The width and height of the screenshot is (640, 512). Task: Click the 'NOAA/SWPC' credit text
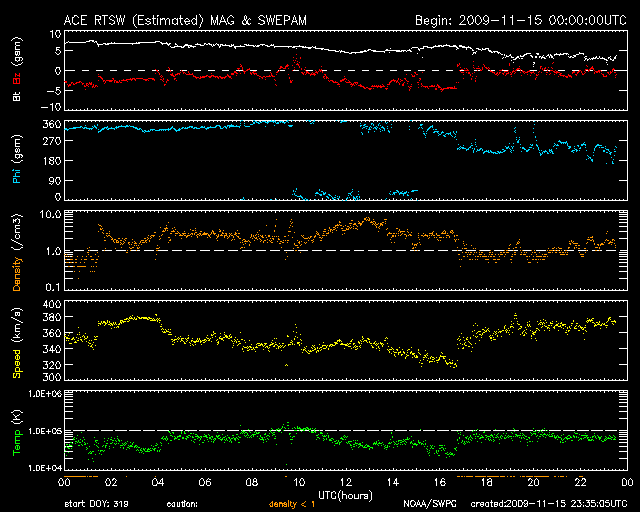pos(430,504)
